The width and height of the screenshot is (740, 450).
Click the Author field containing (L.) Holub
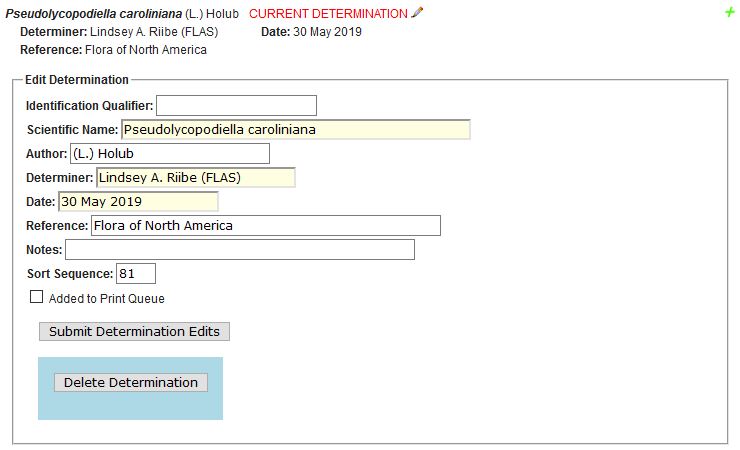click(169, 154)
